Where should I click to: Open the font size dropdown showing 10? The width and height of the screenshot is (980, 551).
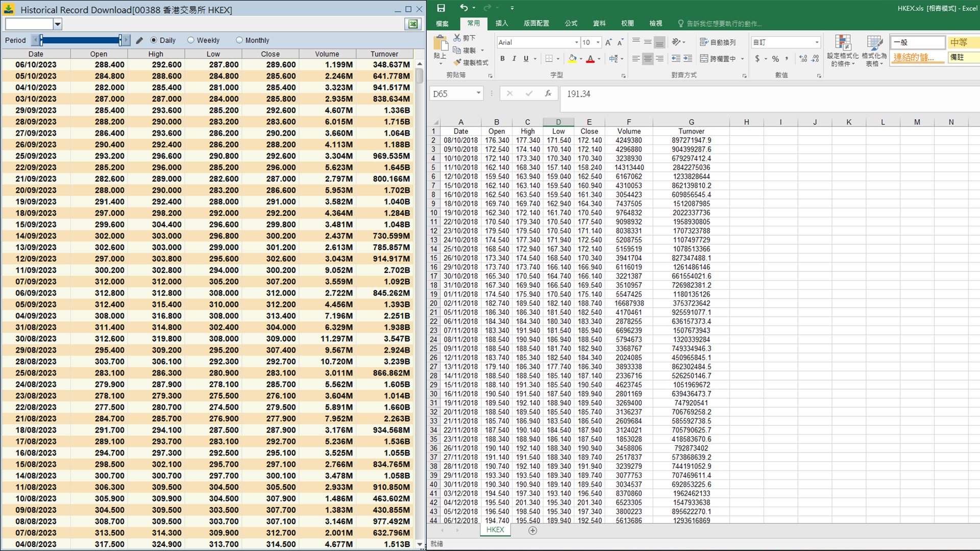pyautogui.click(x=598, y=42)
